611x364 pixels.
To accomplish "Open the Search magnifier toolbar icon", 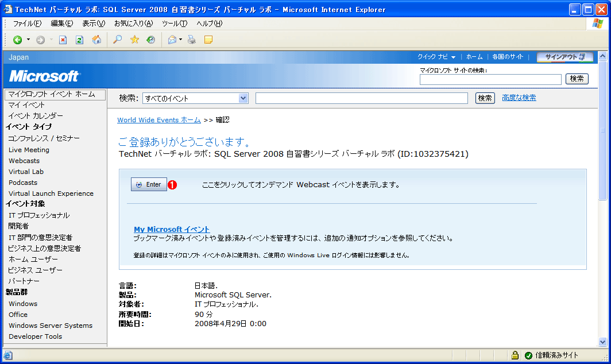I will 117,40.
